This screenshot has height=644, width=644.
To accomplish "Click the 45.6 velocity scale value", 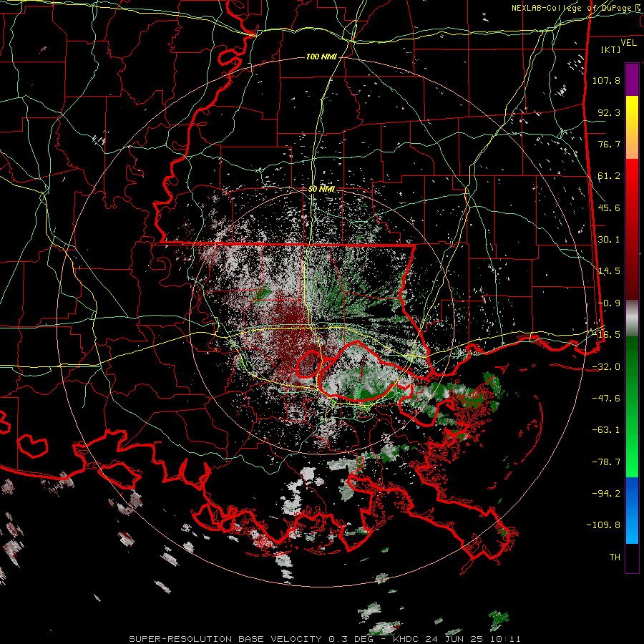I will pyautogui.click(x=609, y=208).
